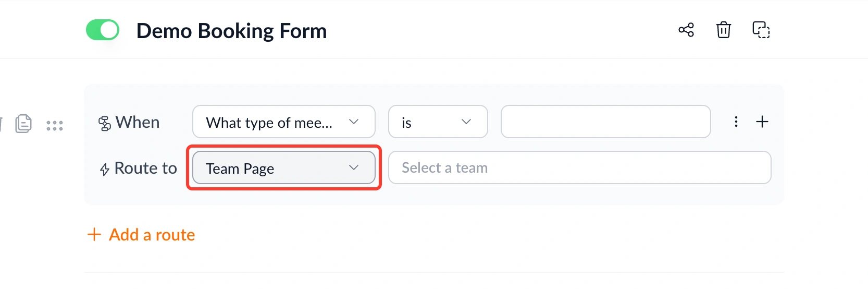Focus the "Select a team" field
Screen dimensions: 868x289
click(x=580, y=167)
